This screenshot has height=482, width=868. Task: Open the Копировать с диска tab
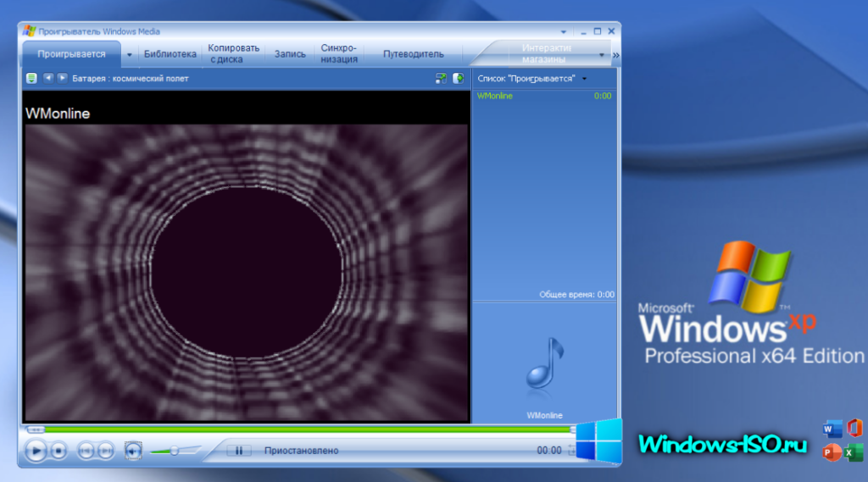[234, 53]
